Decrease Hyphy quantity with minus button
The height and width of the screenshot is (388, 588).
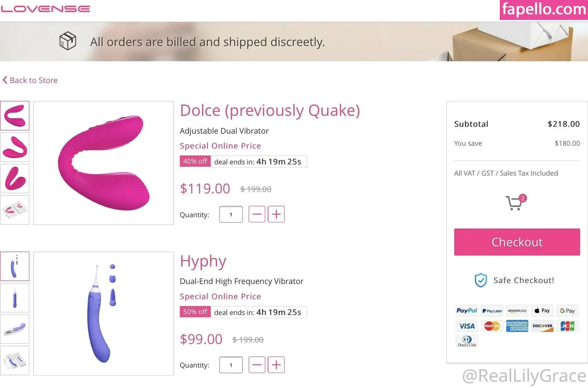(x=257, y=365)
